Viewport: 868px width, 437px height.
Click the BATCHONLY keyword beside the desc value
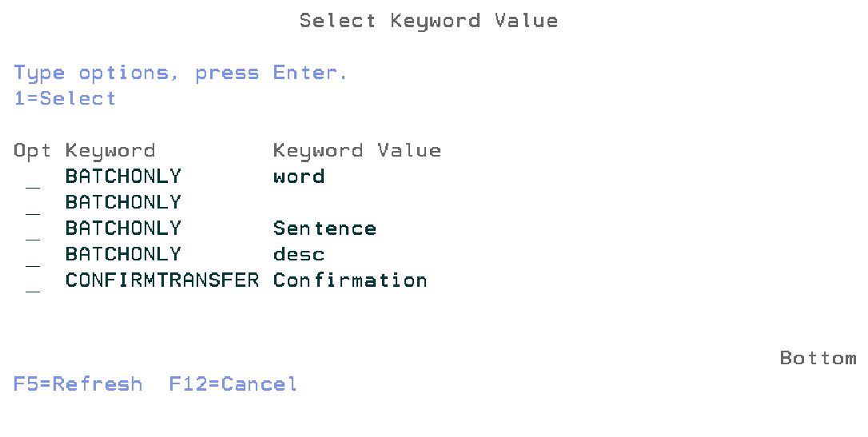123,255
